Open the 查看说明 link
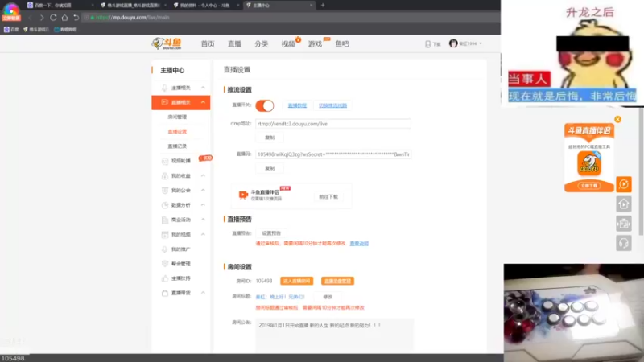The height and width of the screenshot is (362, 644). (x=359, y=244)
